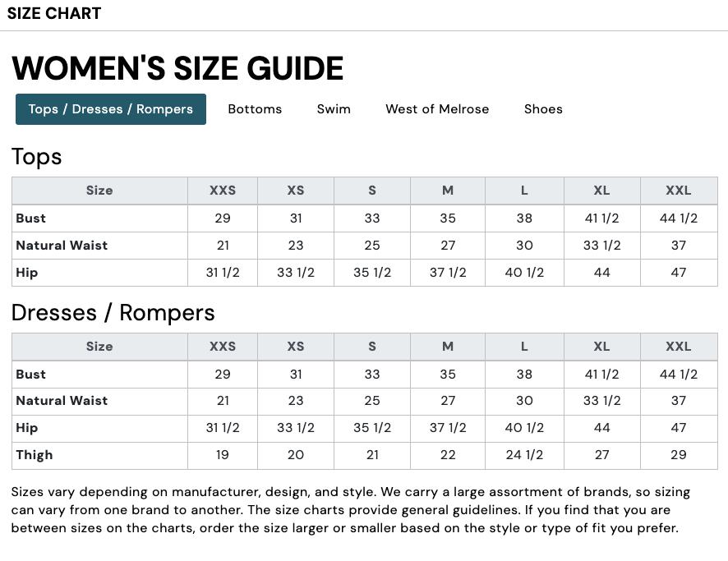Click the sizing disclaimer paragraph text
The height and width of the screenshot is (561, 728).
tap(351, 509)
